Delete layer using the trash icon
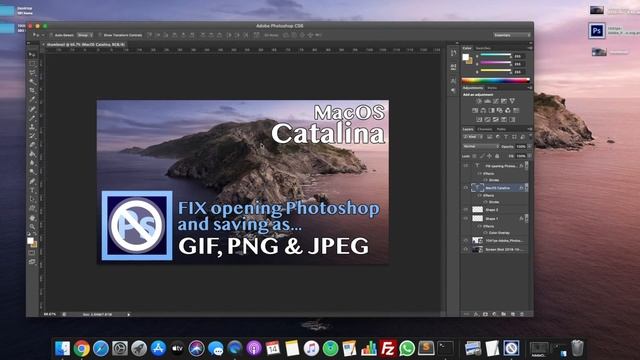Viewport: 640px width, 360px height. pos(522,314)
